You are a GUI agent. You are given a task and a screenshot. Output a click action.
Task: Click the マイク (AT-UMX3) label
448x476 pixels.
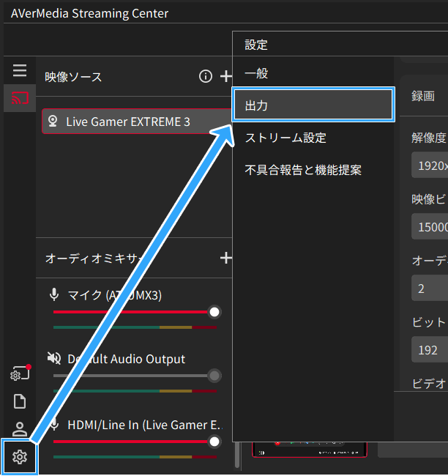tap(115, 295)
